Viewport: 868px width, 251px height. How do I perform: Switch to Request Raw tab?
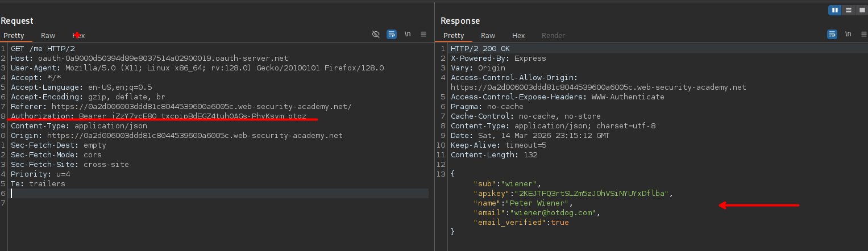pyautogui.click(x=48, y=35)
